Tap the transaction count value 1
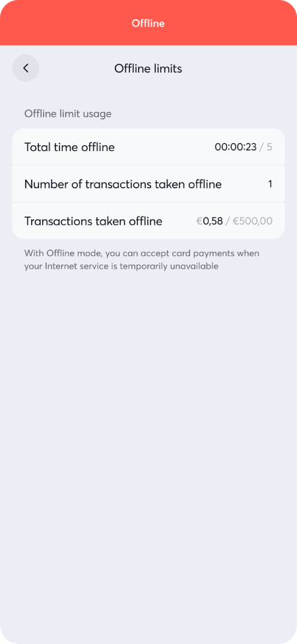 pos(270,184)
